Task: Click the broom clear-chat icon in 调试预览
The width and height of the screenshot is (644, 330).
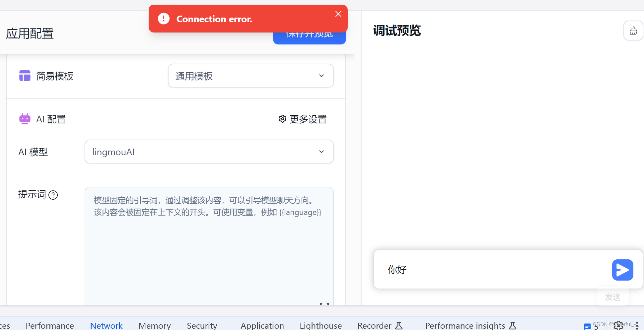Action: tap(633, 30)
